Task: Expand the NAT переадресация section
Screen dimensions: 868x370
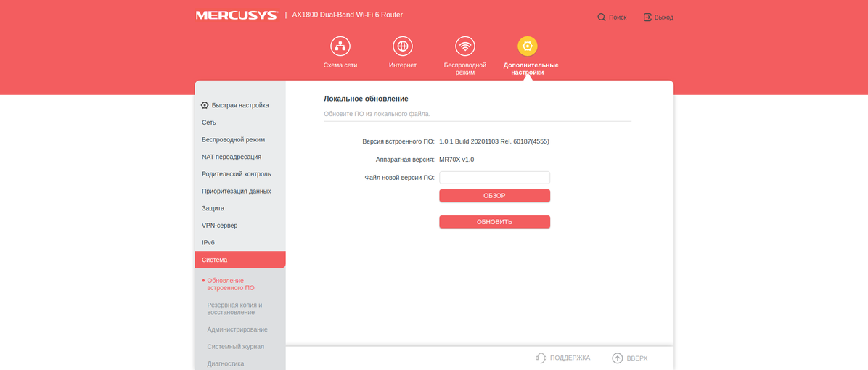Action: click(x=232, y=157)
